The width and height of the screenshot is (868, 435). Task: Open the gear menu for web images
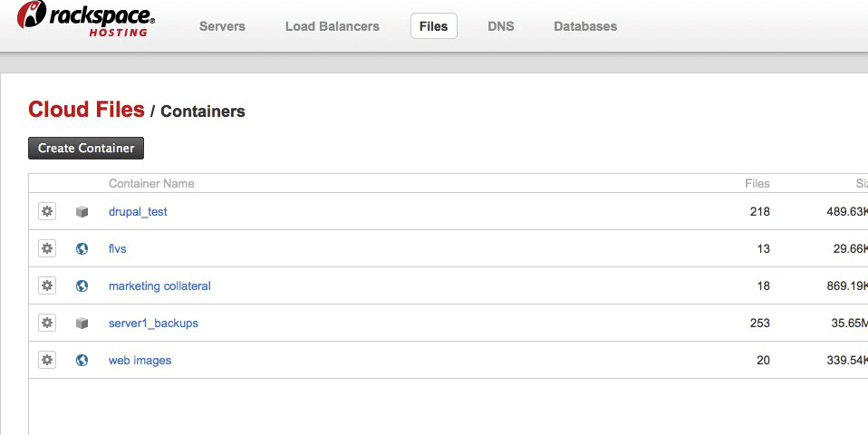pos(47,359)
